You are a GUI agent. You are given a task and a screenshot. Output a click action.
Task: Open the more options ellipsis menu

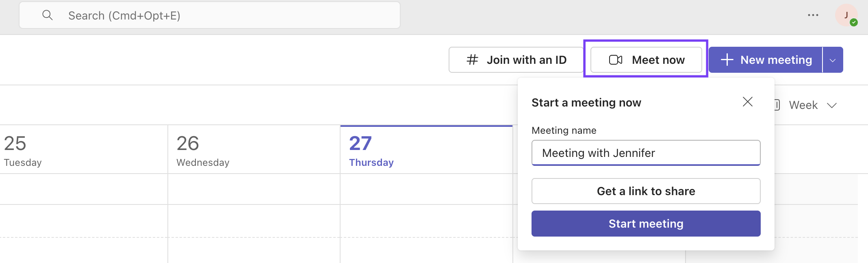[814, 15]
